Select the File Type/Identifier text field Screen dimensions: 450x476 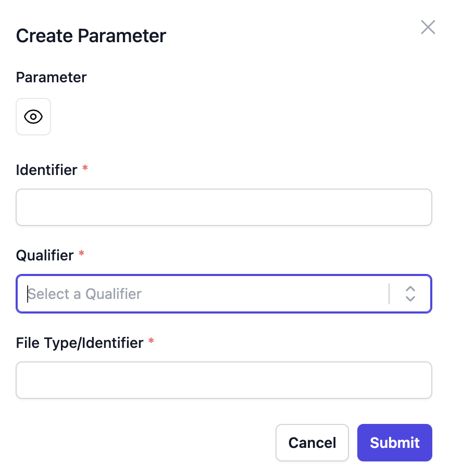(224, 380)
